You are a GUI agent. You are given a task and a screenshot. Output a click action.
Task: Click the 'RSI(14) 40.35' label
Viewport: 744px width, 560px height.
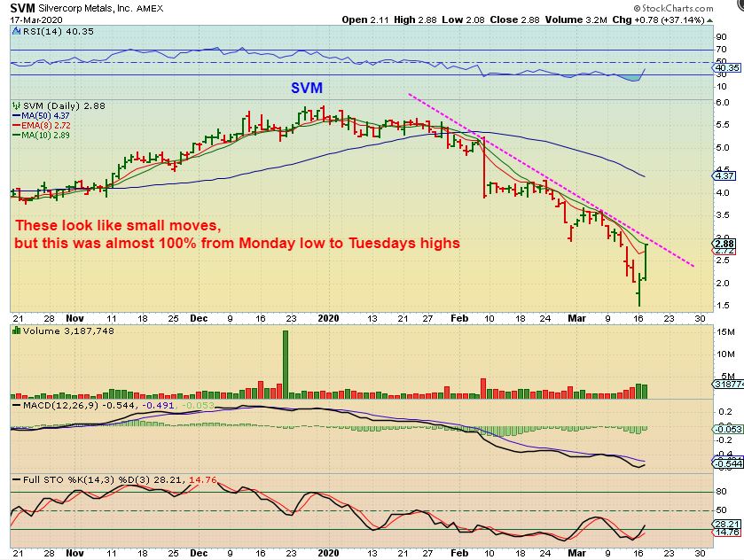(58, 31)
